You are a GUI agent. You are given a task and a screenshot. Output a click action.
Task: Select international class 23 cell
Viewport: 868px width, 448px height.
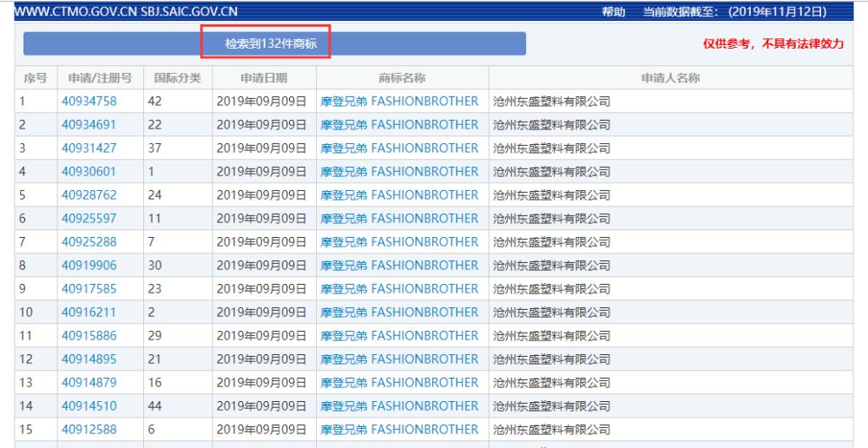pos(178,288)
